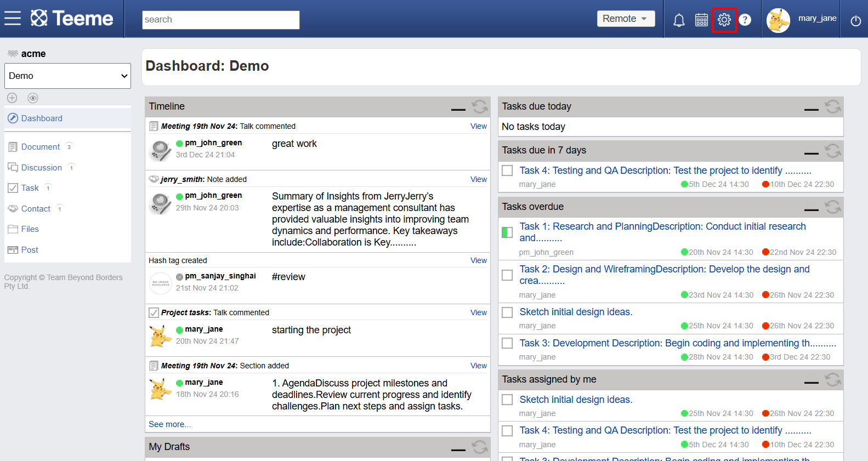Open the notifications bell icon
The height and width of the screenshot is (461, 868).
coord(679,20)
